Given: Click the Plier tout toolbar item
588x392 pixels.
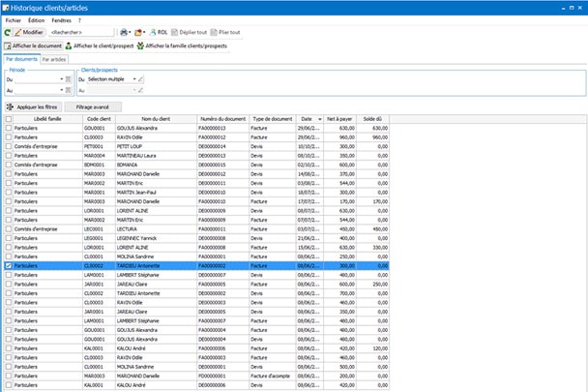Looking at the screenshot, I should (225, 32).
